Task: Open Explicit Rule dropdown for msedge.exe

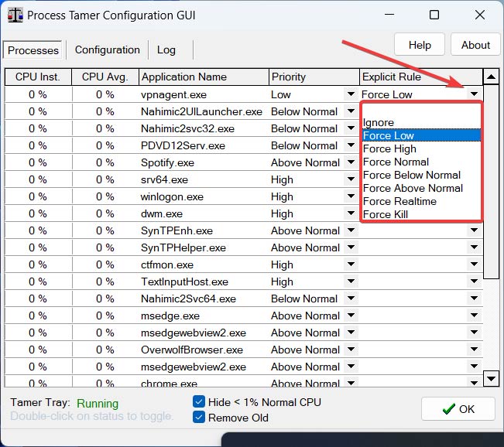Action: pyautogui.click(x=474, y=316)
